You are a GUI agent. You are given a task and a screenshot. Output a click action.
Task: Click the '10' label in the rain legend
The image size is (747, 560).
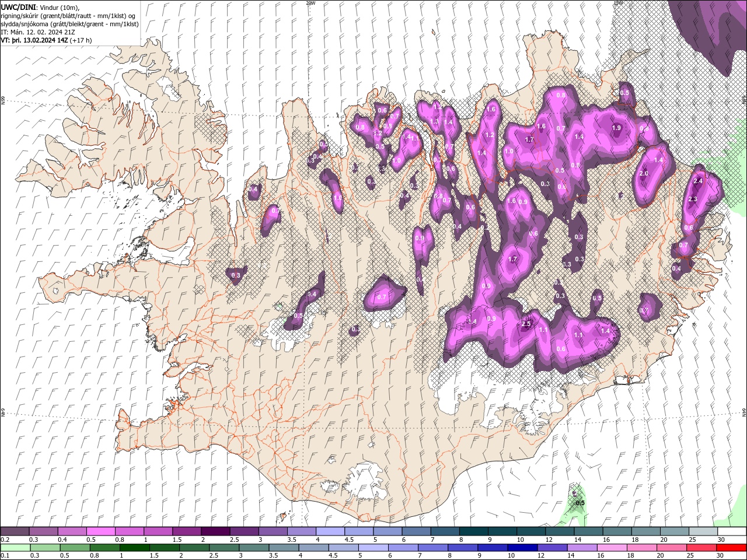[511, 556]
